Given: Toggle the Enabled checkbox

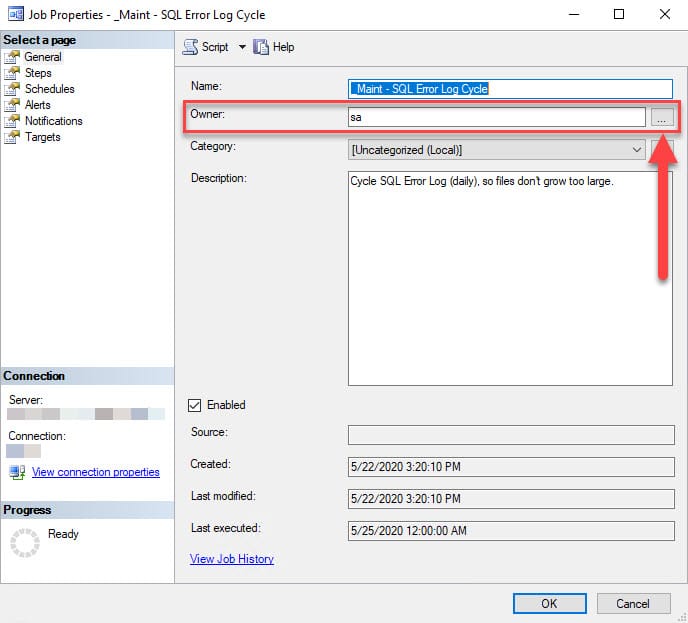Looking at the screenshot, I should (x=194, y=405).
